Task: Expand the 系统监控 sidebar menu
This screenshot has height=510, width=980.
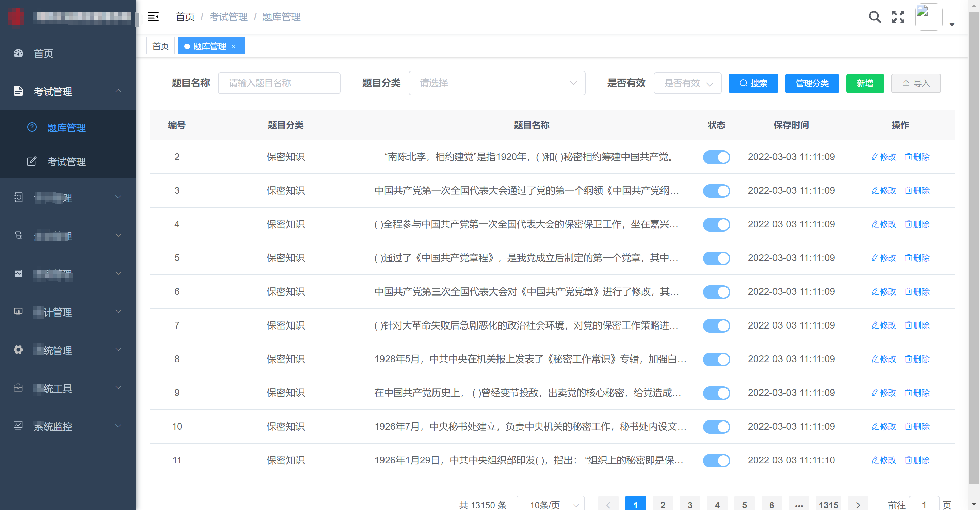Action: coord(68,426)
